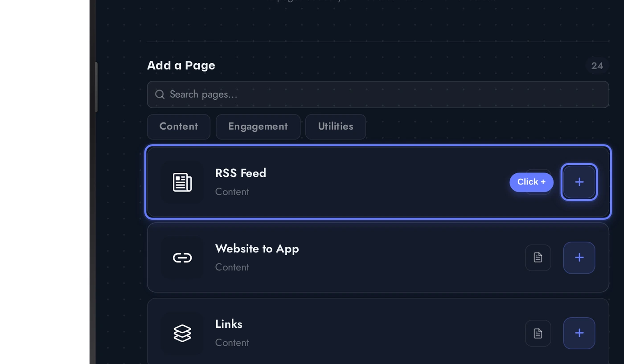The width and height of the screenshot is (624, 364).
Task: Click the stacked layers icon beside Links
Action: tap(182, 333)
